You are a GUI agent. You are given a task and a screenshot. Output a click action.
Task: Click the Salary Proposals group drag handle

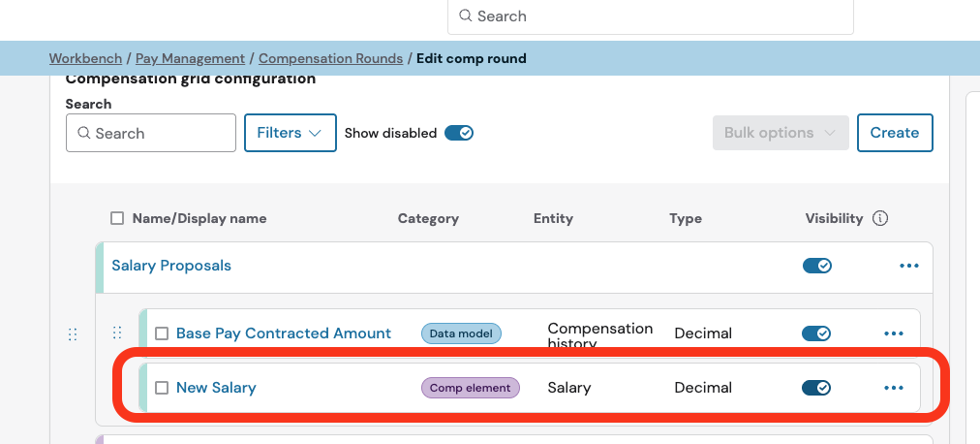pos(73,333)
